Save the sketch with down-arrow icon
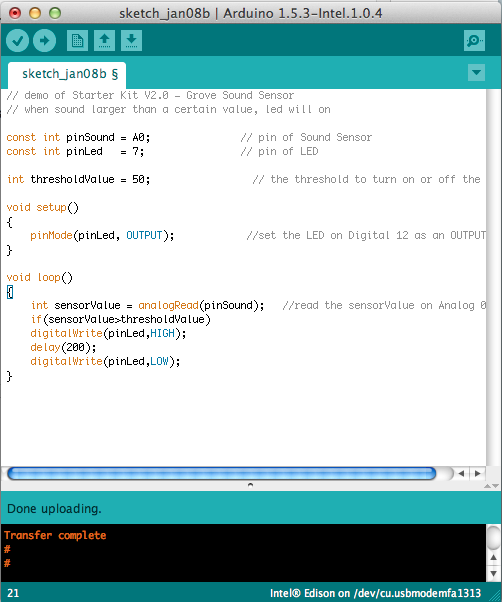 [131, 40]
